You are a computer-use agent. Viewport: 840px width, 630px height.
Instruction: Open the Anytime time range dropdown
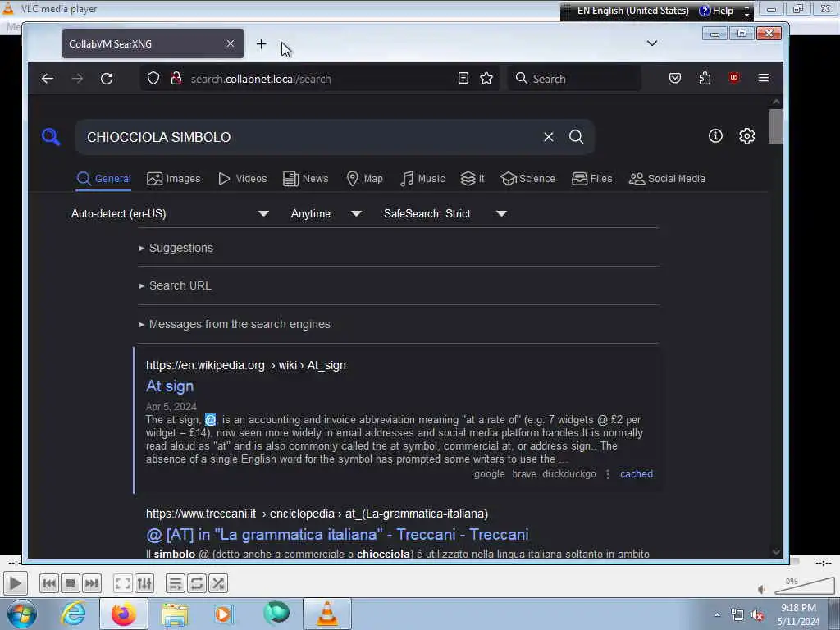326,214
